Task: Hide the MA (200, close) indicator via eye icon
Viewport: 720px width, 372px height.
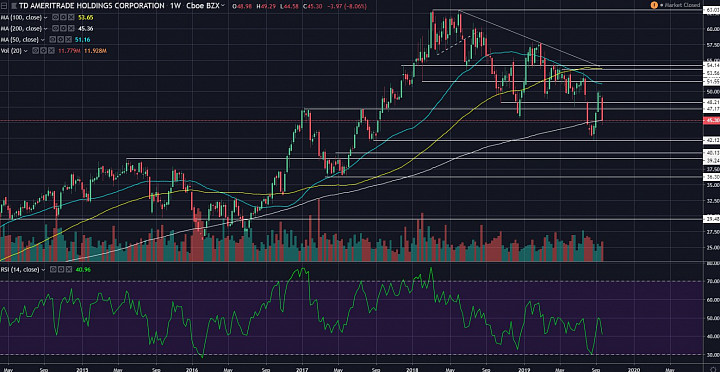Action: pos(55,28)
